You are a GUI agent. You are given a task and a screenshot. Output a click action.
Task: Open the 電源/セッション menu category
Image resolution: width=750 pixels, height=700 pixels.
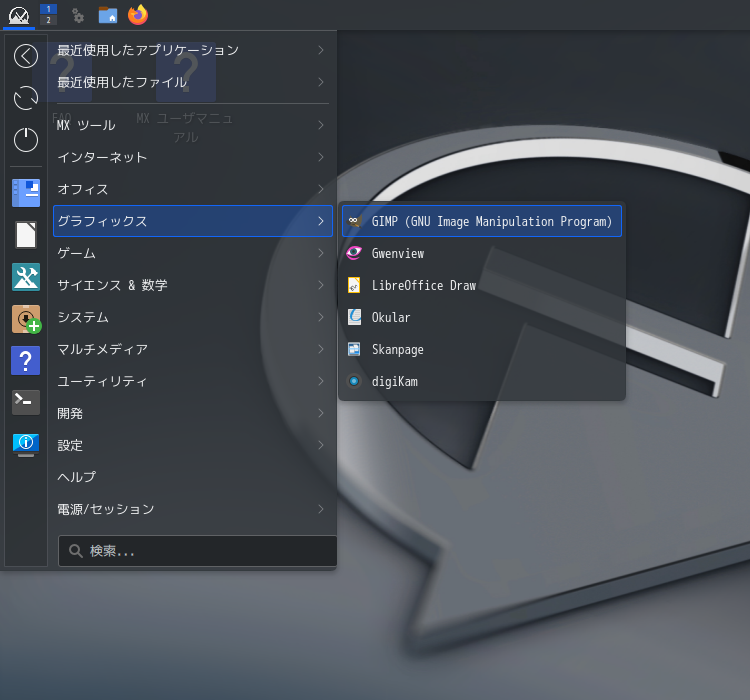[x=193, y=509]
